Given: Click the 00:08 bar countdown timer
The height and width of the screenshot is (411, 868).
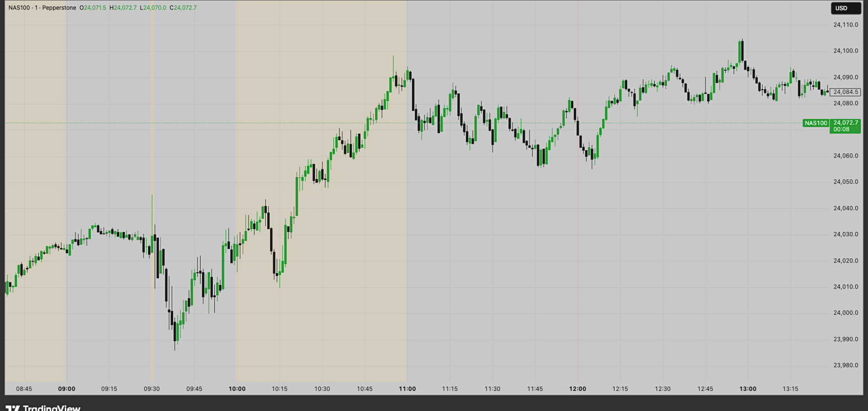Looking at the screenshot, I should pyautogui.click(x=841, y=130).
